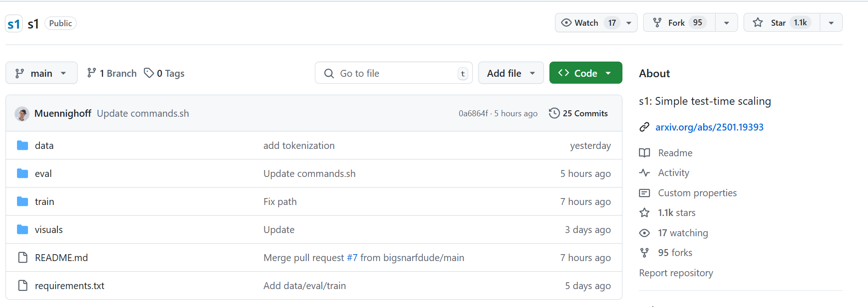Click the commit history clock icon

[554, 113]
